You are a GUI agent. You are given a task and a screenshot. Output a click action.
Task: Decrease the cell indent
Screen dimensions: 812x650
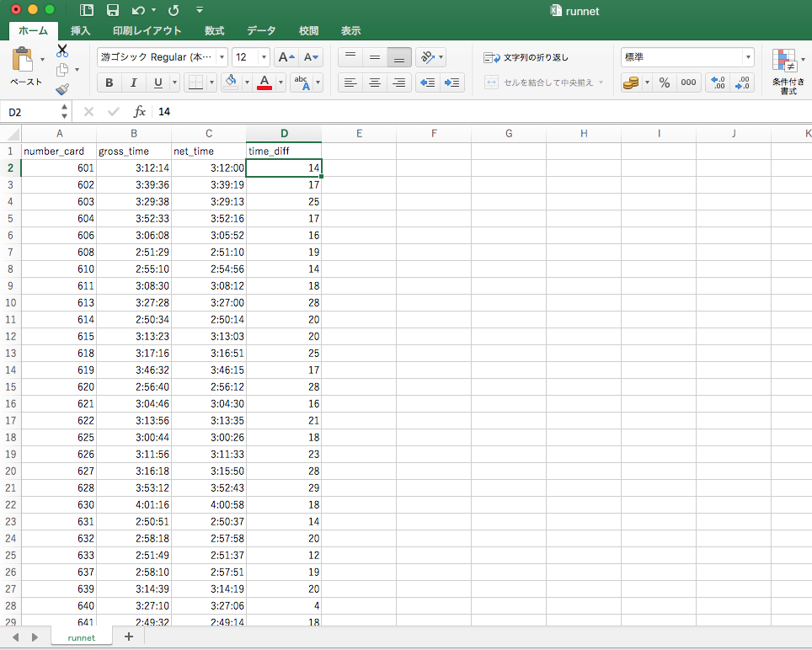pyautogui.click(x=427, y=83)
